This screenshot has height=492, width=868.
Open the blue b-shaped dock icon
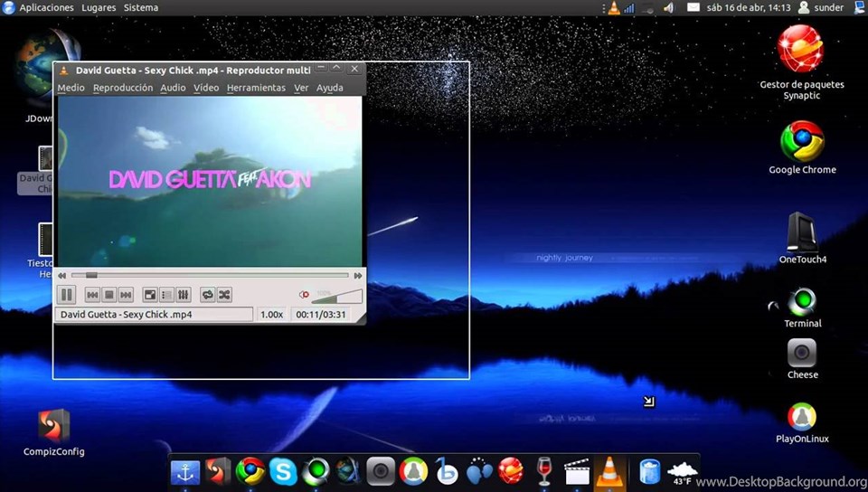pyautogui.click(x=446, y=471)
